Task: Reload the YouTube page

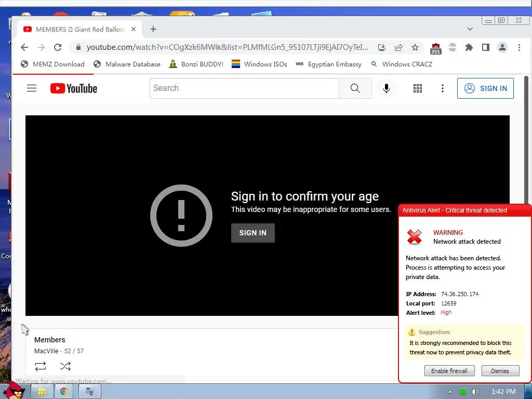Action: pyautogui.click(x=58, y=47)
